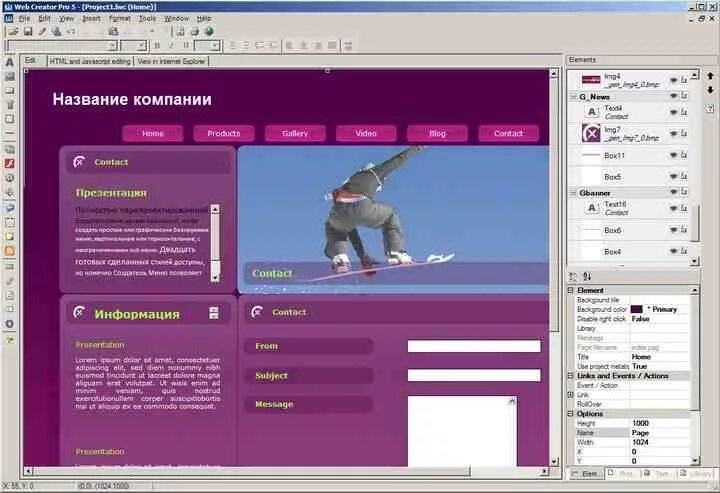This screenshot has width=720, height=493.
Task: Toggle visibility eye for Img4 element
Action: [673, 80]
